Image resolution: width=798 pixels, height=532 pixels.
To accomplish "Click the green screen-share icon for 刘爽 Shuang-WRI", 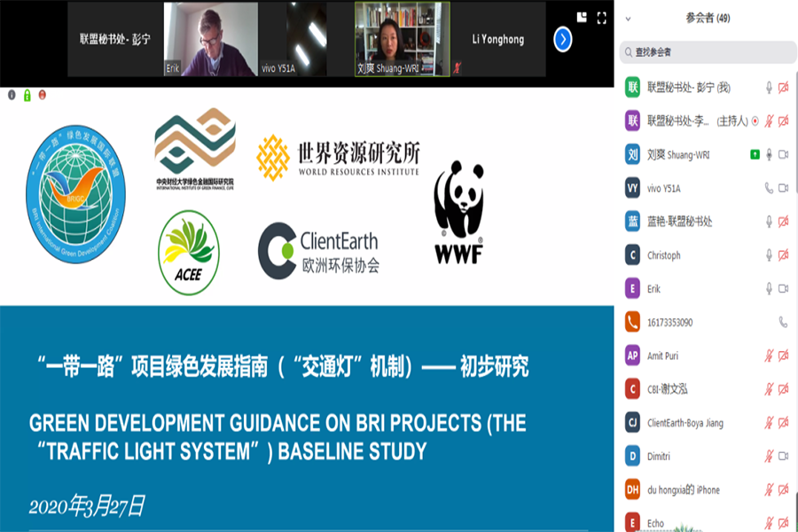I will (755, 154).
